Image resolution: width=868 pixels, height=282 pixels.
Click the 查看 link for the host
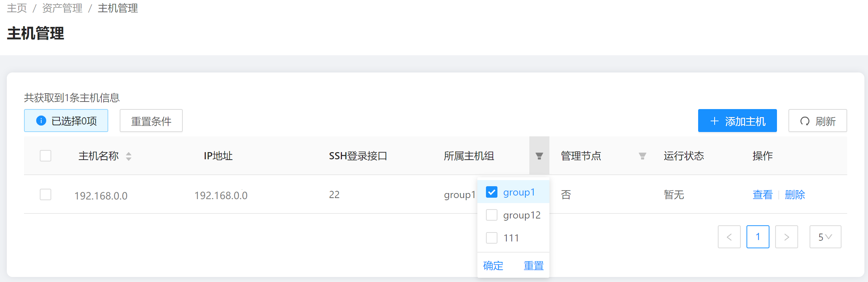[x=762, y=195]
